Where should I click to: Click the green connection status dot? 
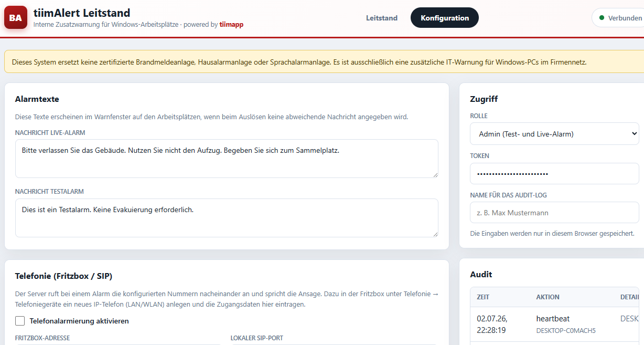point(602,18)
